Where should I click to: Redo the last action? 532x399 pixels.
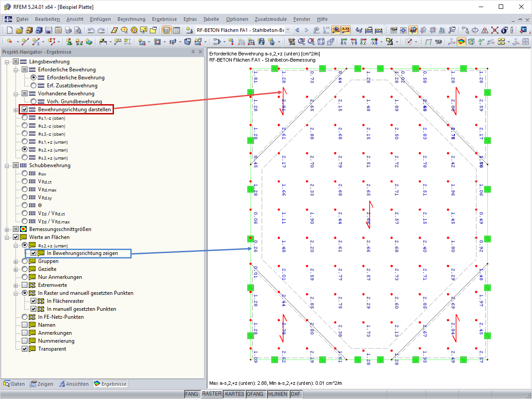(101, 30)
